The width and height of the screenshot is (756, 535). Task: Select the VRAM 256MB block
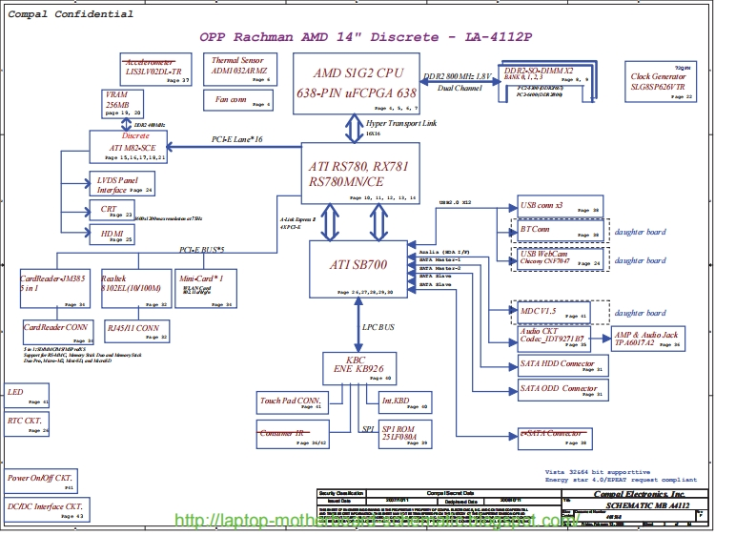pos(122,105)
